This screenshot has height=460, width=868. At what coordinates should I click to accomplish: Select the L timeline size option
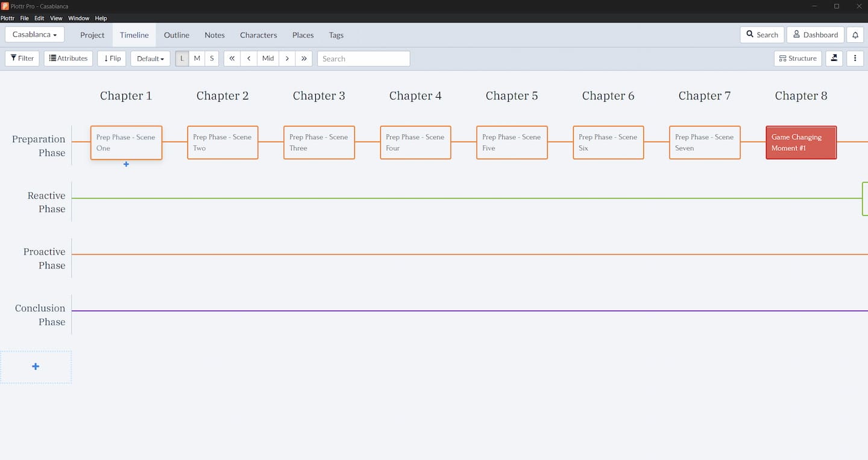181,58
